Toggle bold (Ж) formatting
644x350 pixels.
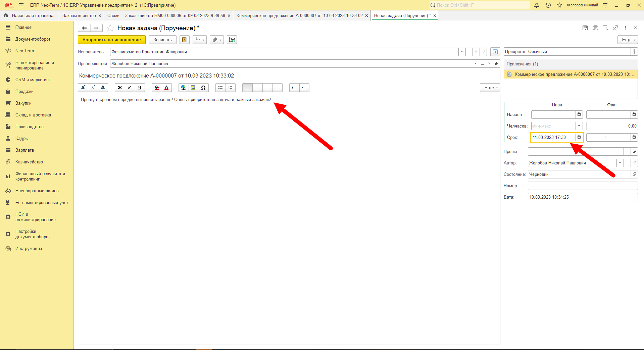click(119, 88)
